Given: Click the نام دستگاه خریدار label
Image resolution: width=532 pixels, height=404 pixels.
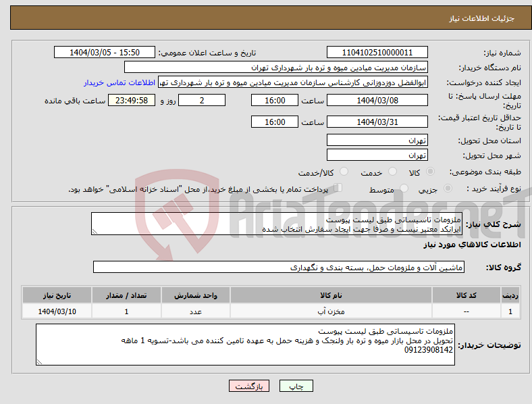Looking at the screenshot, I should [x=490, y=68].
